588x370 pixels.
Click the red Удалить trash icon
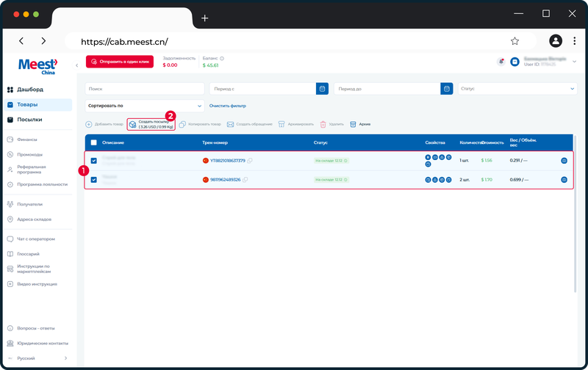(323, 124)
